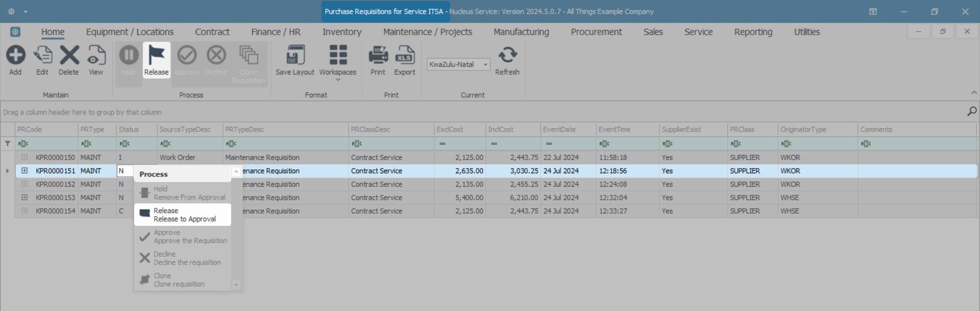Sort by the PRCode column header
This screenshot has height=311, width=980.
pyautogui.click(x=46, y=129)
